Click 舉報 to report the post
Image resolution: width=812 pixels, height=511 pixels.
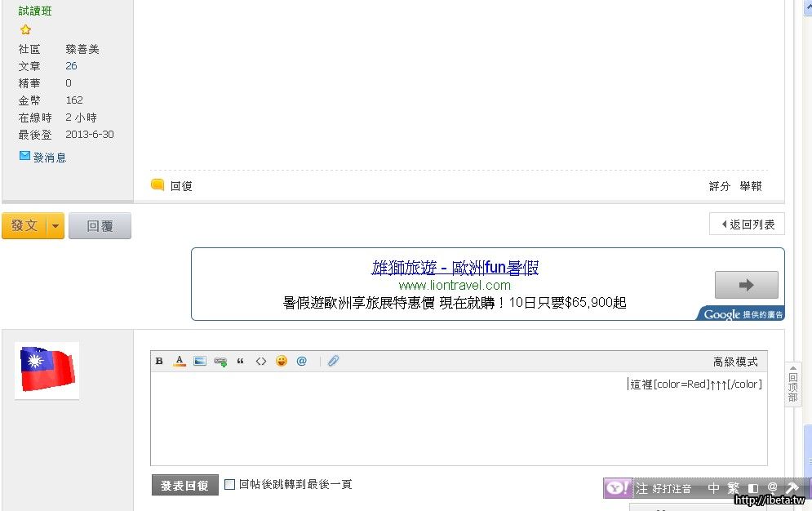[750, 186]
